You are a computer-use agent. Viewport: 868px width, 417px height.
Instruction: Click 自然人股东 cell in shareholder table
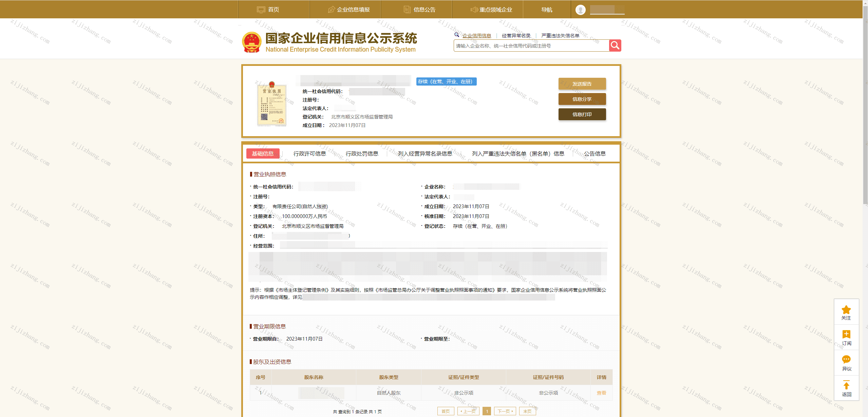[x=389, y=393]
